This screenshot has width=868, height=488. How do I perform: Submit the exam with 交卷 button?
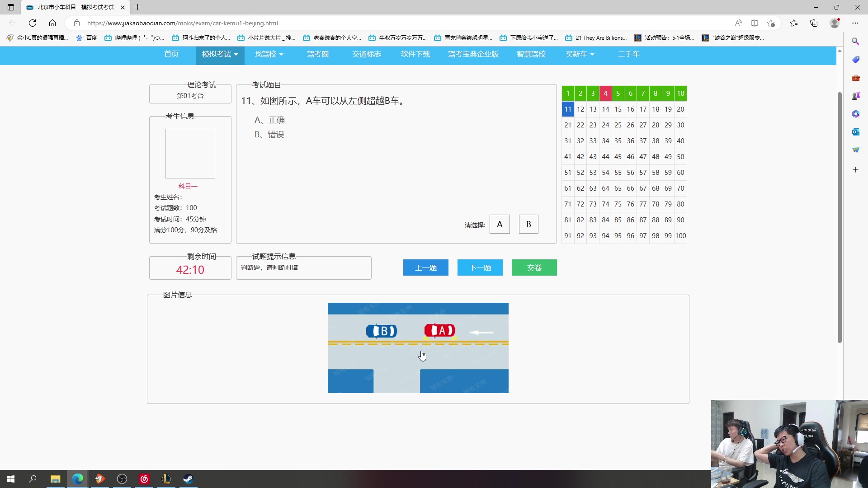pos(534,267)
